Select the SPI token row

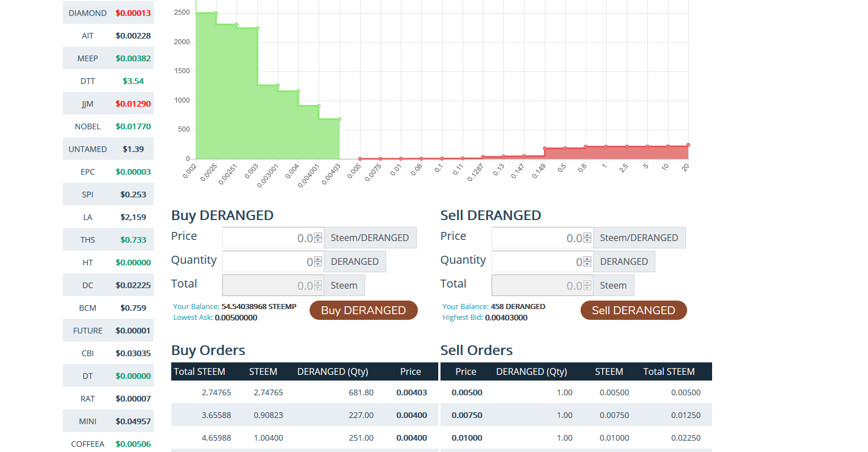click(108, 194)
